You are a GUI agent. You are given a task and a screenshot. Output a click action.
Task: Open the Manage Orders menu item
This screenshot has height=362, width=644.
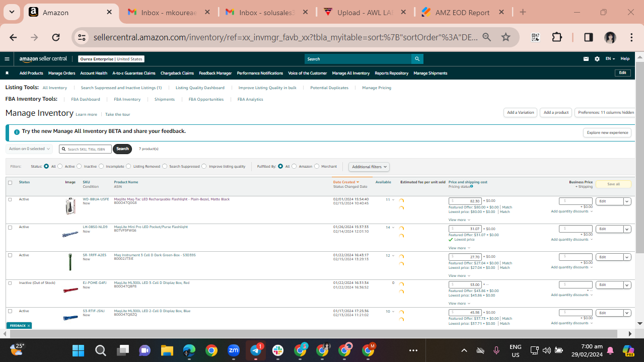[62, 73]
